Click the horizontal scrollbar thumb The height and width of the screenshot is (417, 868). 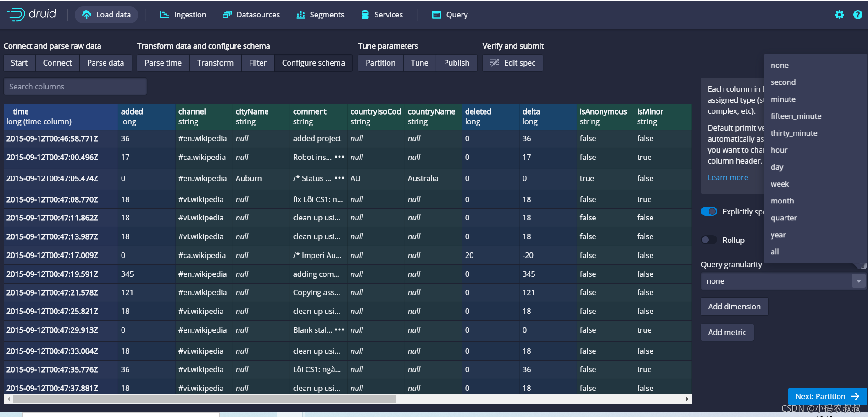(x=204, y=399)
